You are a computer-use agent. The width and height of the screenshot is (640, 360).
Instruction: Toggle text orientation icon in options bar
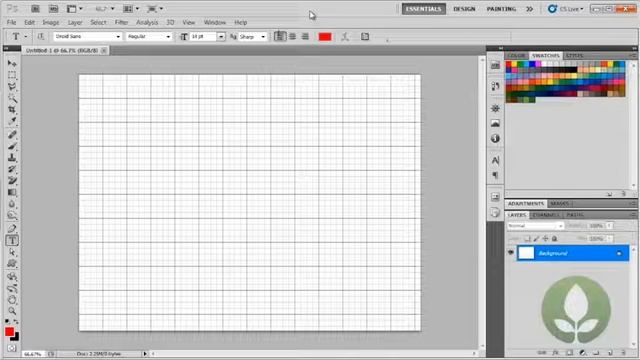pyautogui.click(x=41, y=37)
